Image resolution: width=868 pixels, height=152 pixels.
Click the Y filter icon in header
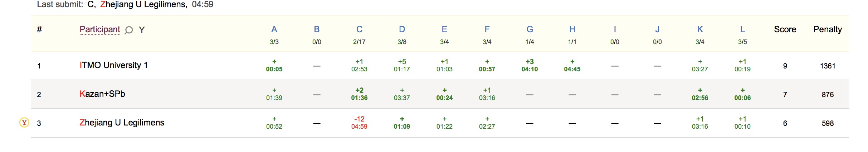pos(142,30)
